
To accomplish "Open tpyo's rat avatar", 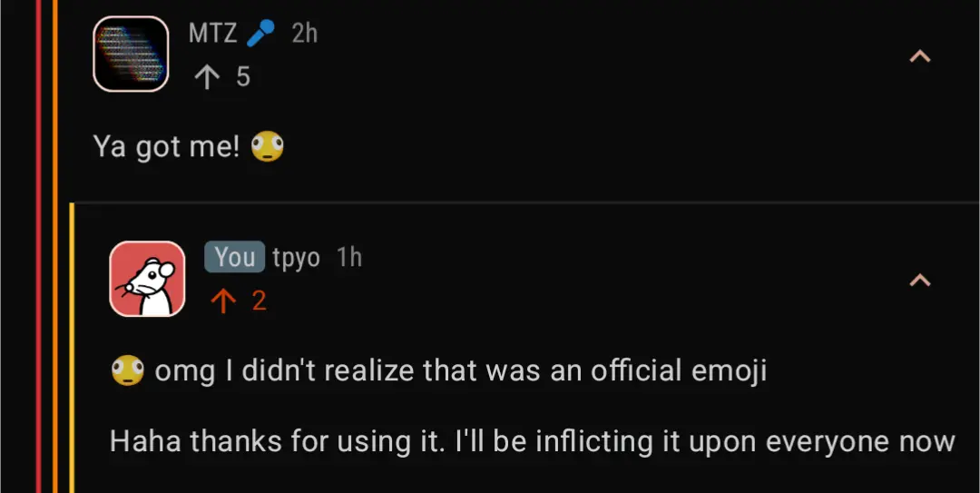I will pyautogui.click(x=147, y=279).
